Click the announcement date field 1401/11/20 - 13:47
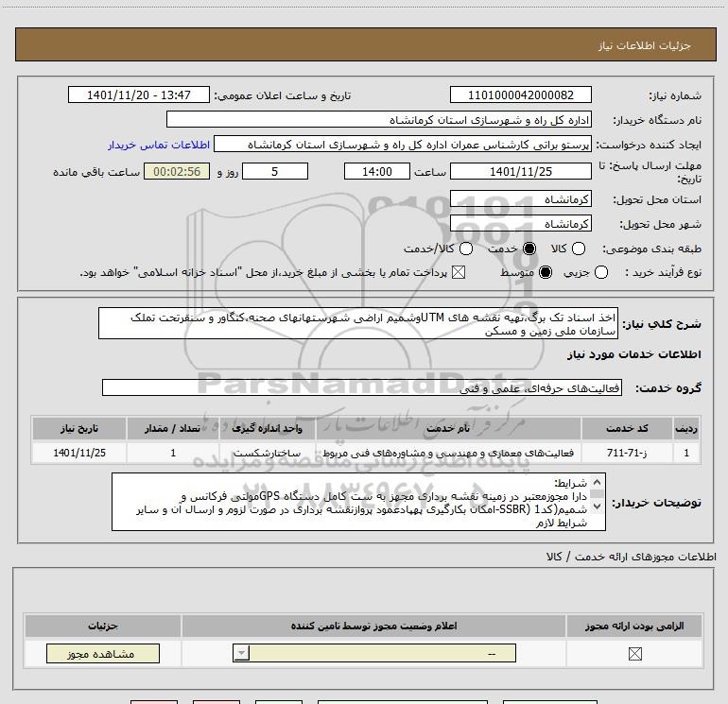728x704 pixels. point(139,95)
